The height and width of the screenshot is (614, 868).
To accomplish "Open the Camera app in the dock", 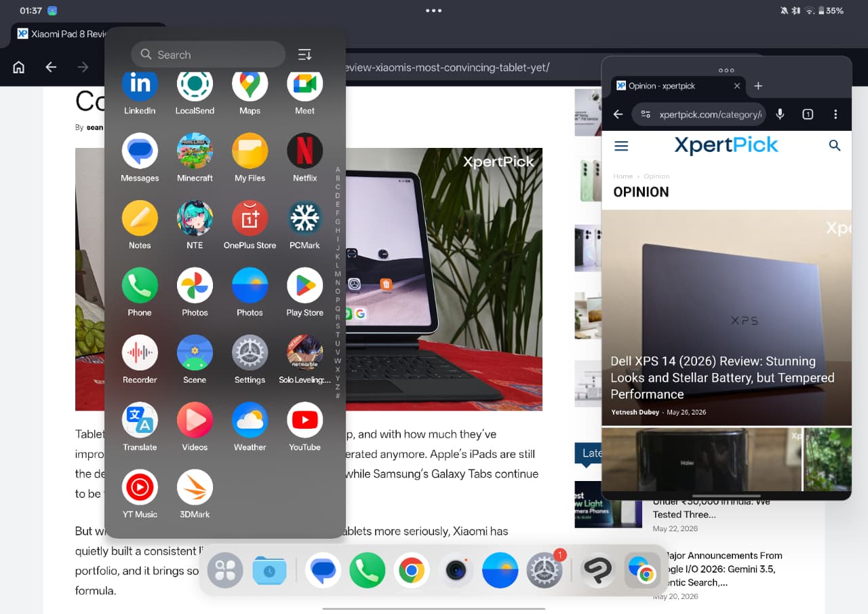I will pyautogui.click(x=456, y=570).
